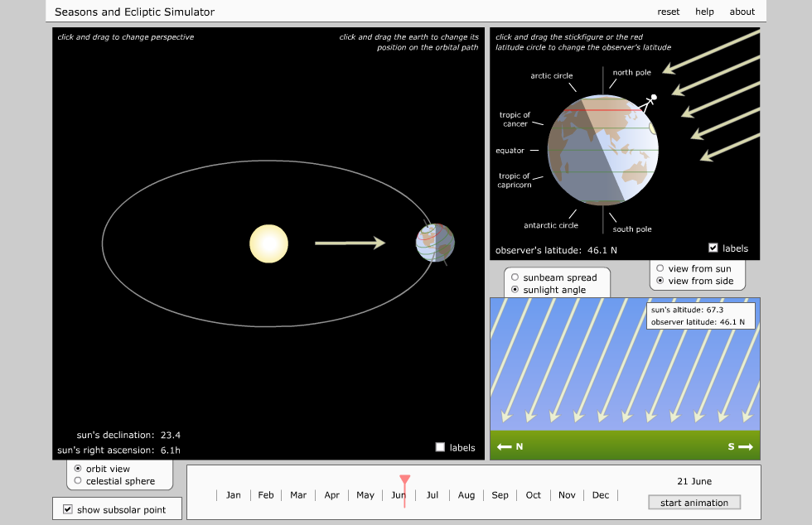Click Mar on the month timeline
Screen dimensions: 812x525
point(298,495)
